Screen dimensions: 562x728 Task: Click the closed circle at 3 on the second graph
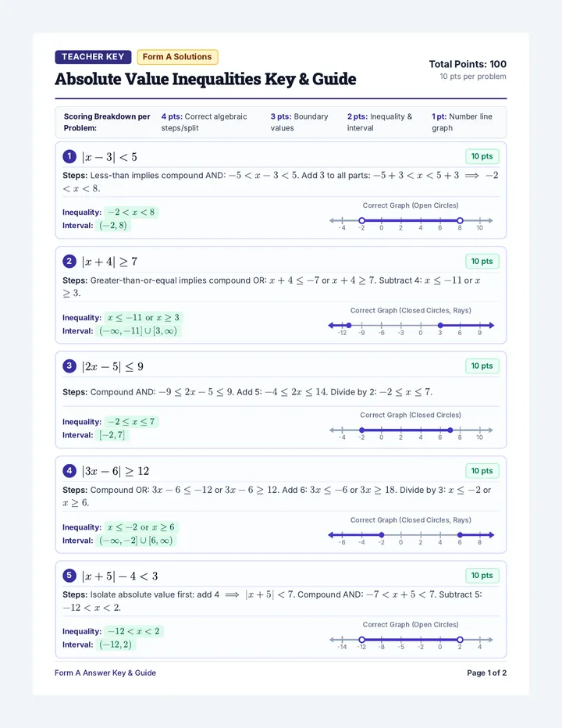pos(440,326)
